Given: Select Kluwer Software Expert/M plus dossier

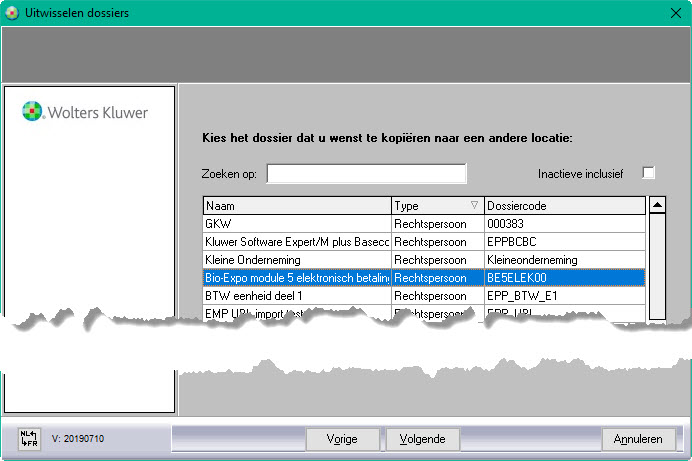Looking at the screenshot, I should pos(296,242).
